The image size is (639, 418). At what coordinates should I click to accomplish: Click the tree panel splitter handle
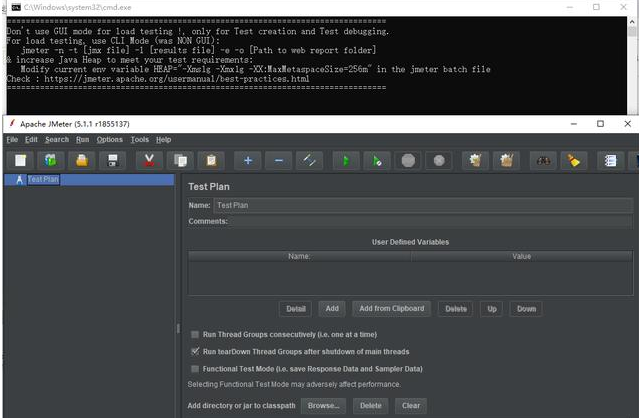pos(178,328)
